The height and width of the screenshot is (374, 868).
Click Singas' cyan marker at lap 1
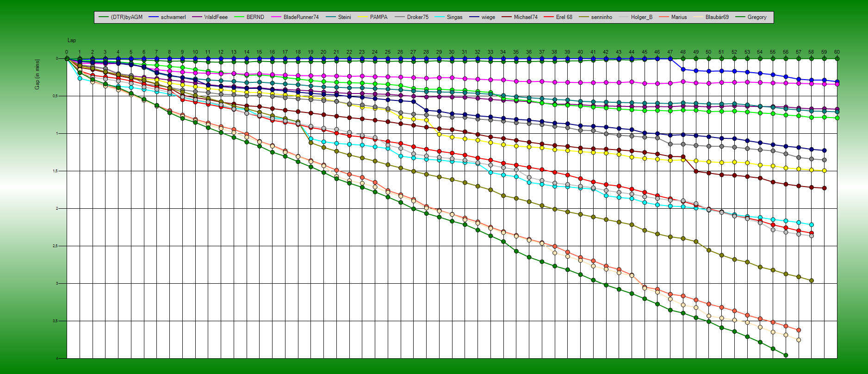click(80, 78)
